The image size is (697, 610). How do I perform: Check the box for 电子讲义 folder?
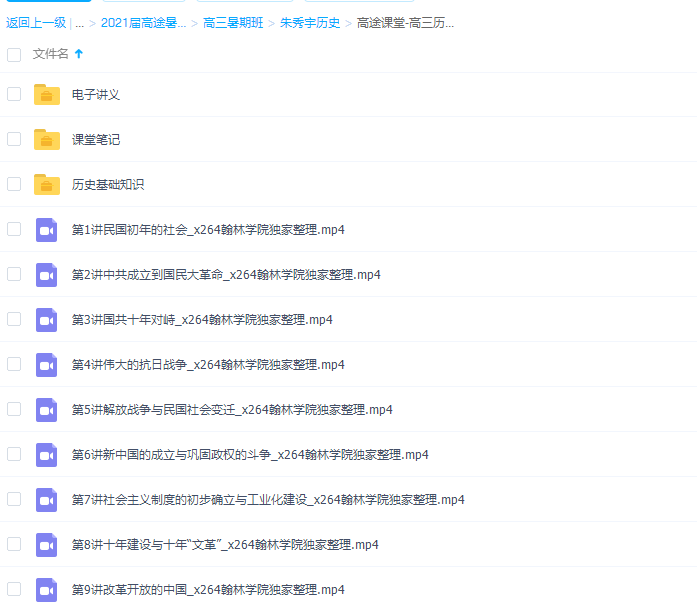pos(14,94)
